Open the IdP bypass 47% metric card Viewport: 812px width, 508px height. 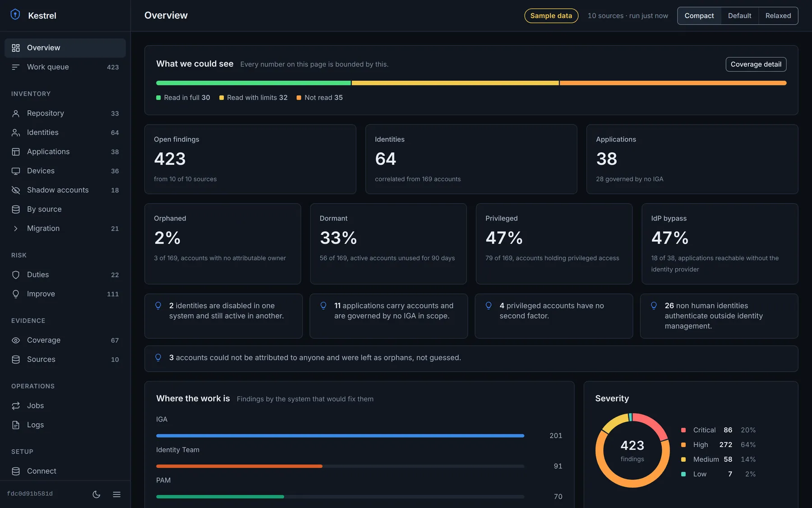click(720, 244)
